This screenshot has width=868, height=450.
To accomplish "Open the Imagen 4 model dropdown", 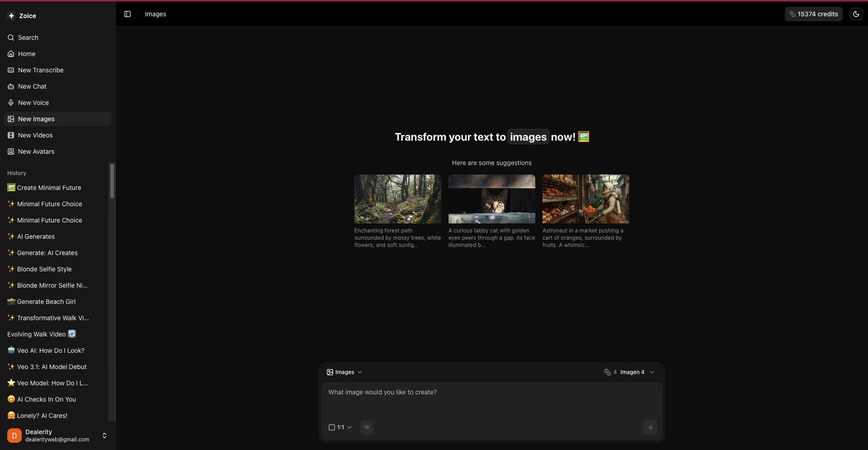I will pyautogui.click(x=637, y=372).
